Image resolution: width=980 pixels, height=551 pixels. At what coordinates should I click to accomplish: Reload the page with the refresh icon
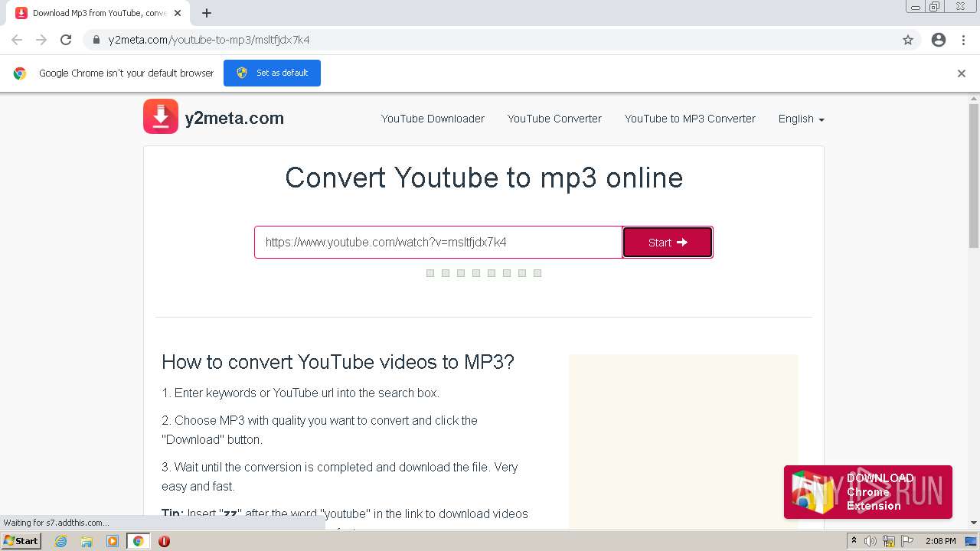point(66,40)
